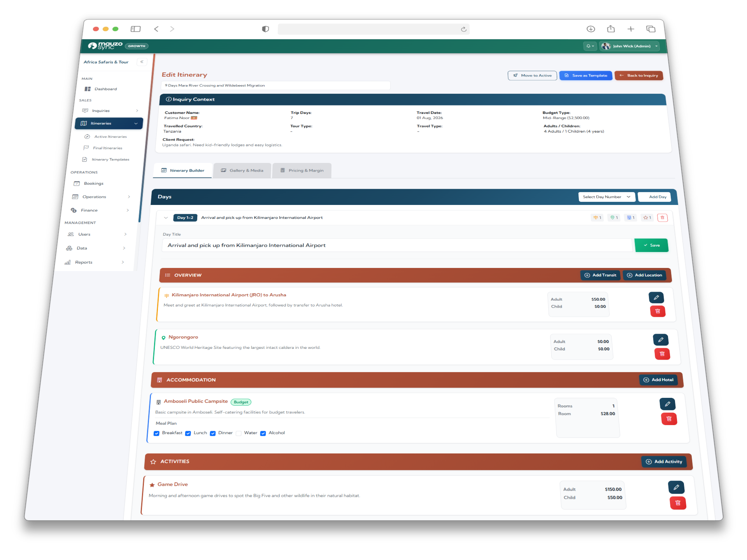The image size is (747, 560).
Task: Click the delete icon for Day 1-2
Action: pyautogui.click(x=663, y=217)
